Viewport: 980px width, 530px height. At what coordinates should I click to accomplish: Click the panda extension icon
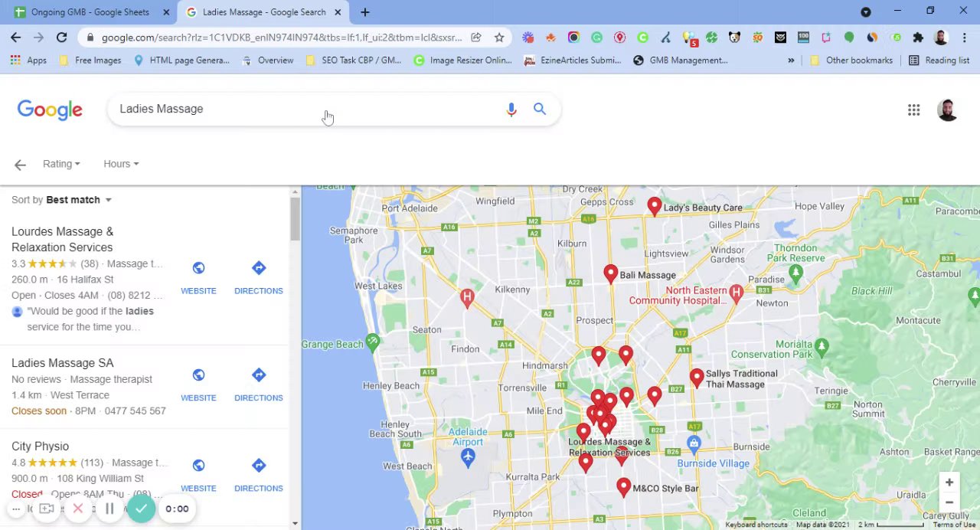click(734, 37)
